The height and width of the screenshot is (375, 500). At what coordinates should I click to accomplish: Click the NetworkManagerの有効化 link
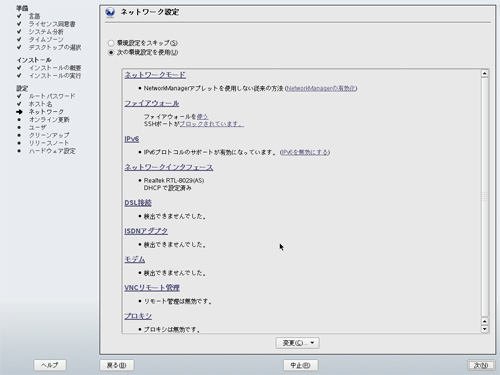[321, 88]
